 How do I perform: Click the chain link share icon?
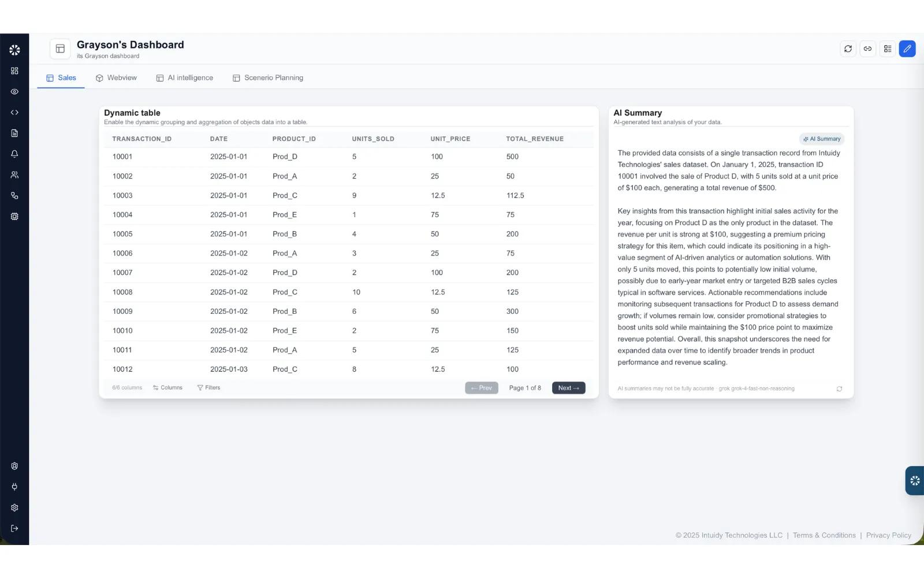[x=867, y=49]
